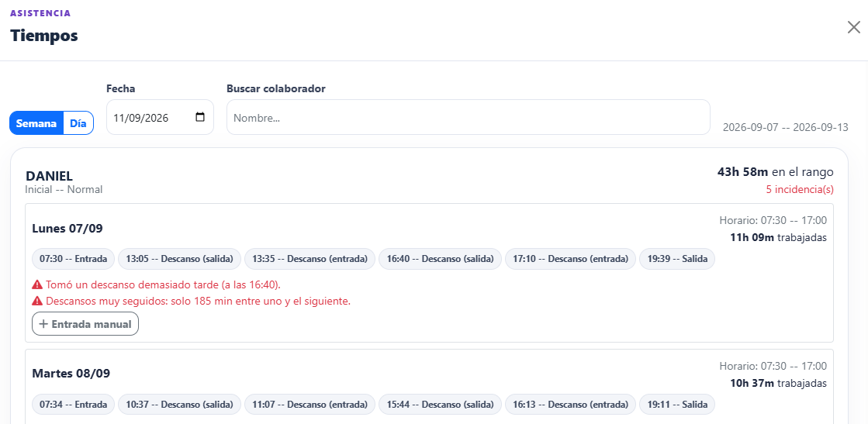Click Monday's 'Horario: 07:30 -- 17:00' text
This screenshot has height=424, width=868.
[x=773, y=220]
